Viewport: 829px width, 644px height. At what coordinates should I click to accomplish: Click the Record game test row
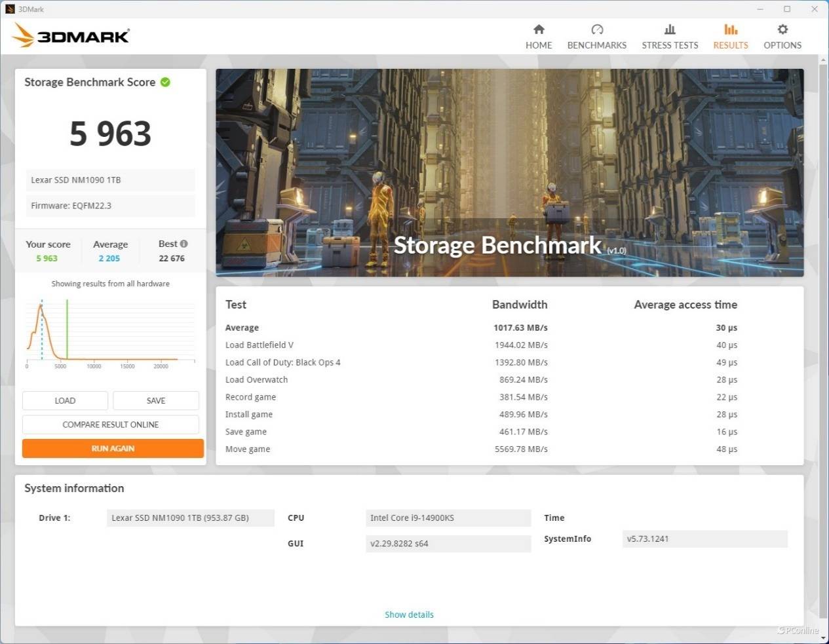tap(482, 397)
